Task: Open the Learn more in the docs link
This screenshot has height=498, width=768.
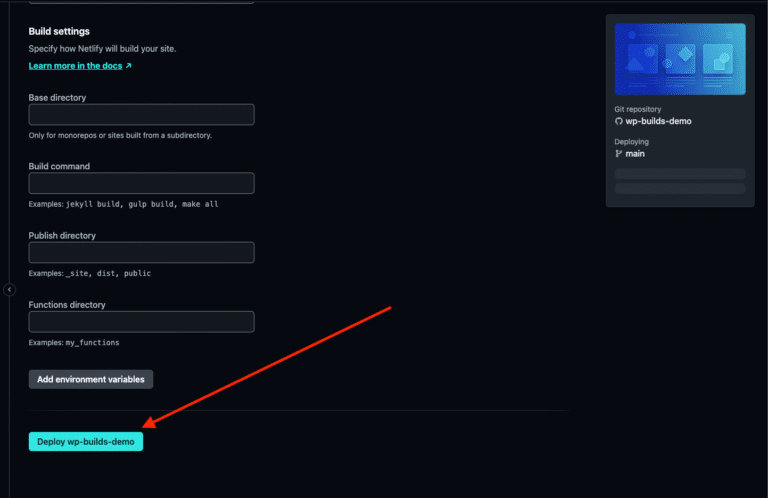Action: click(x=75, y=66)
